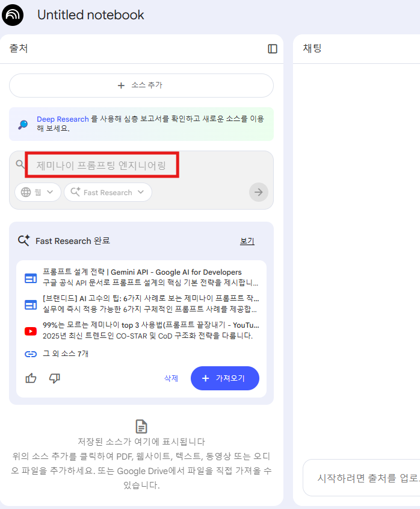Click the chat input box 시작하려면 출처를 업로

pos(361,478)
